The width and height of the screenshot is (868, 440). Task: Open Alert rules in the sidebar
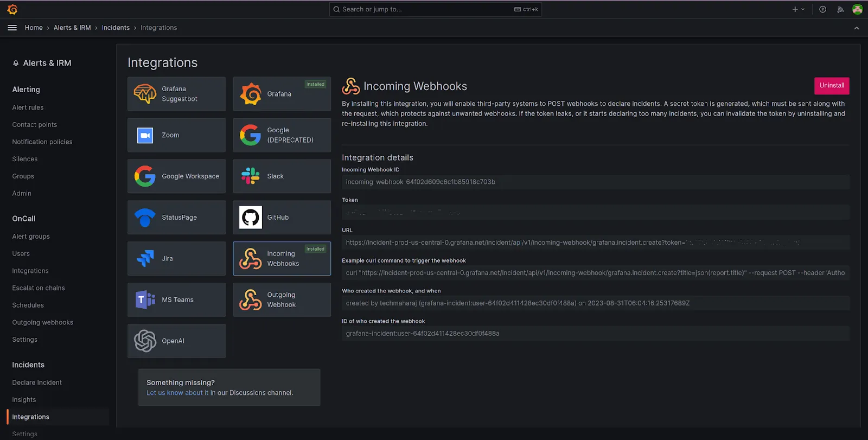(x=28, y=107)
